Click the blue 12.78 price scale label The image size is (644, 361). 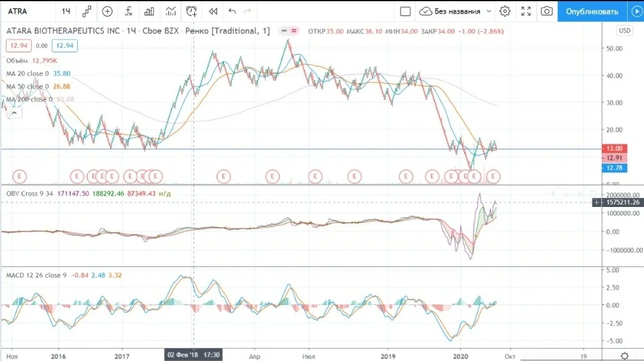[615, 168]
